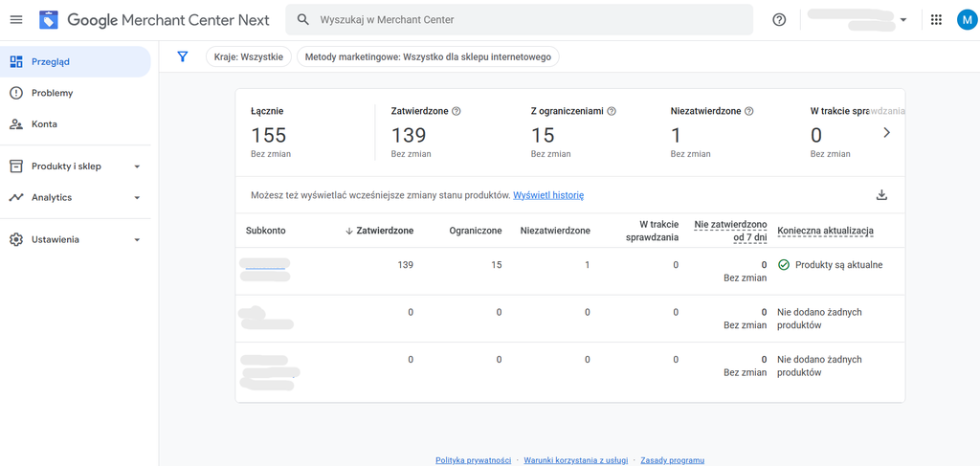Screen dimensions: 980x466
Task: Click the Zatwierdzone column header
Action: click(x=385, y=231)
